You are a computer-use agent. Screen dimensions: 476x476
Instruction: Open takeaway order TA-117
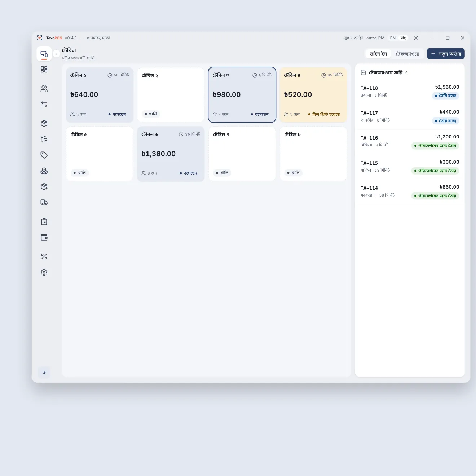410,116
